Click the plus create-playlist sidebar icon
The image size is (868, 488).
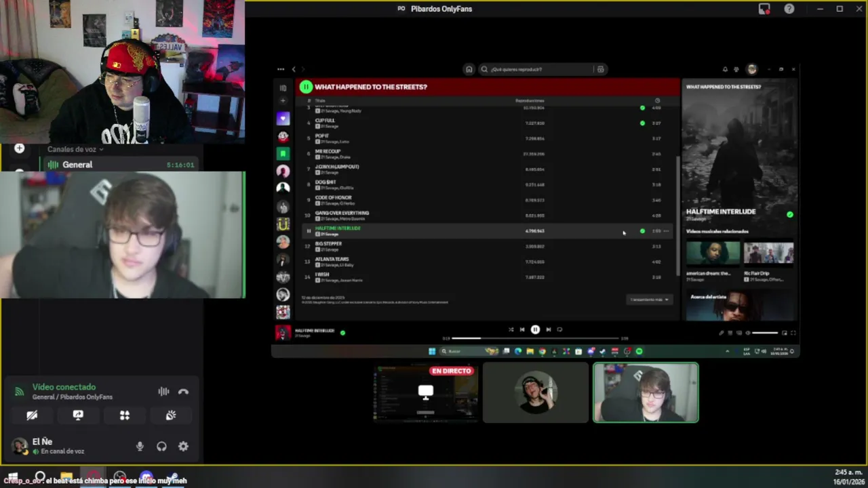coord(283,101)
